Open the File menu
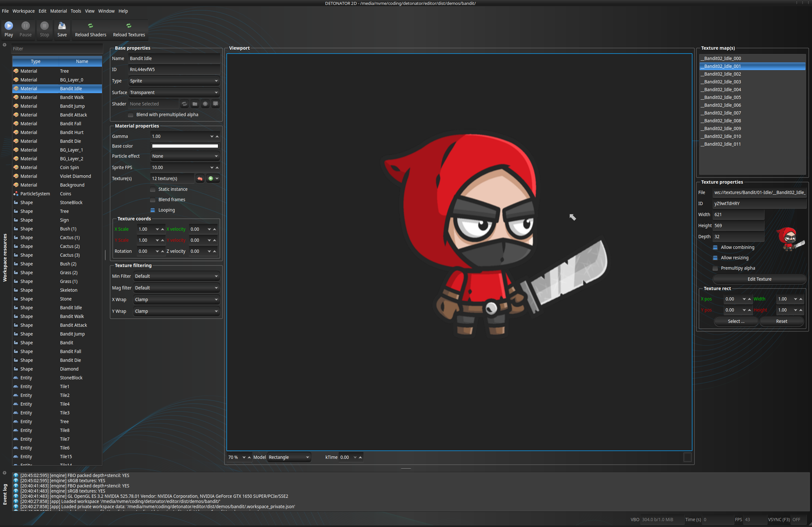The image size is (812, 527). click(x=5, y=11)
